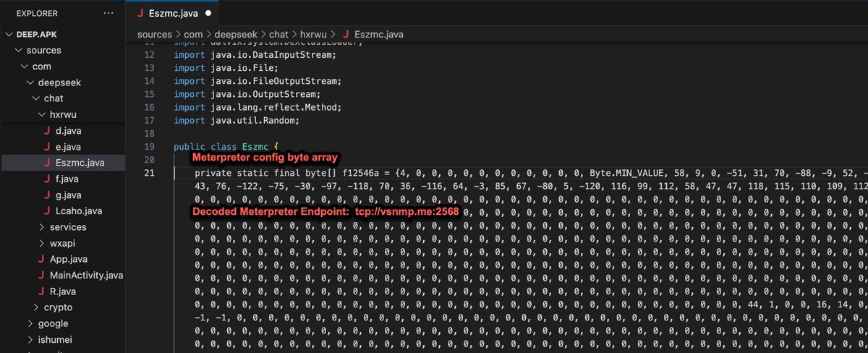Collapse the hxrwu folder
Image resolution: width=868 pixels, height=353 pixels.
42,114
